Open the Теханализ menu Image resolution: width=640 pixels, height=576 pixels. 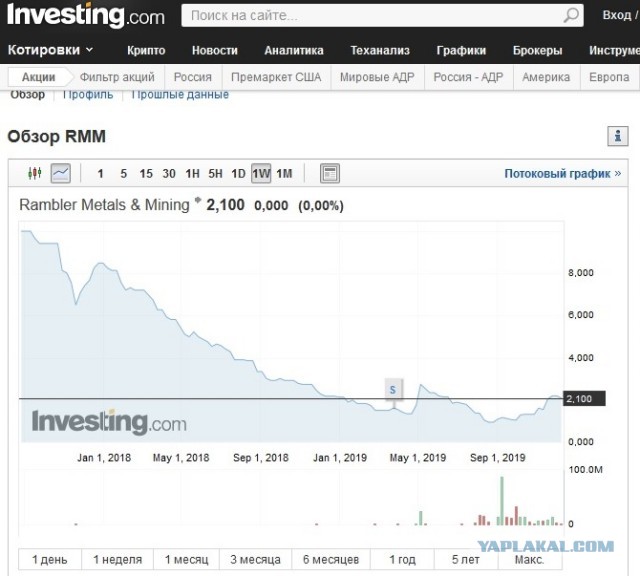click(380, 50)
